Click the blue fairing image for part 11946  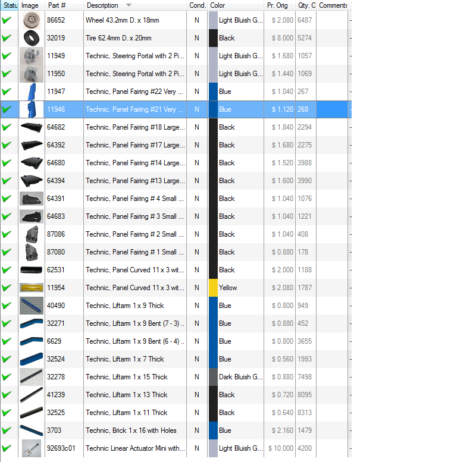coord(32,109)
